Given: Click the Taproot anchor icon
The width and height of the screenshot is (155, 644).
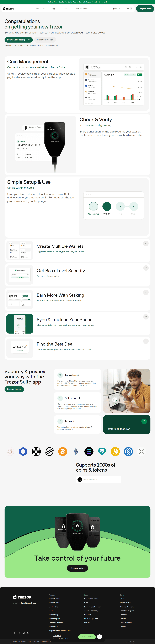Looking at the screenshot, I should point(60,421).
